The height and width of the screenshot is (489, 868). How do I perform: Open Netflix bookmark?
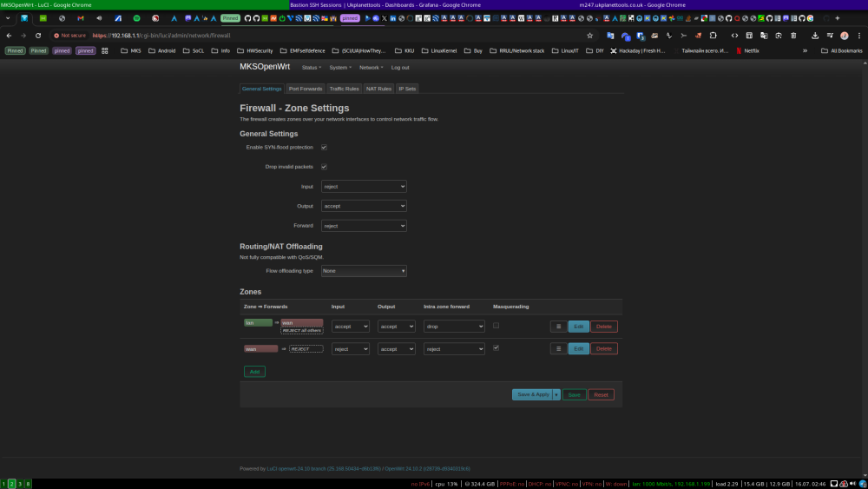[x=747, y=51]
